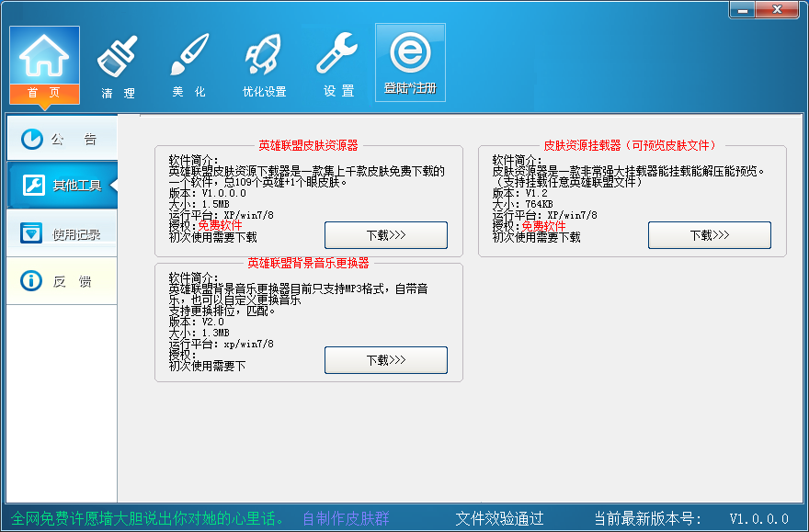This screenshot has height=532, width=809.
Task: Click the 大小: 764KB text
Action: 523,204
